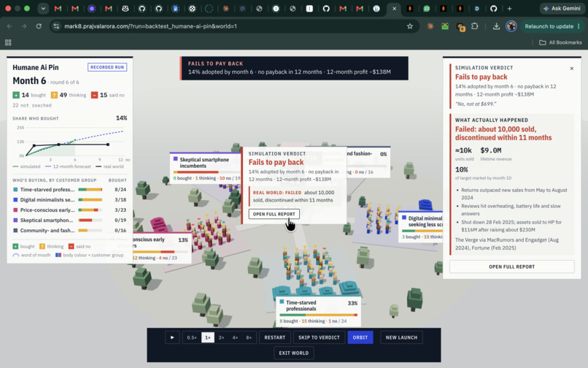Click the green plus bought icon beside 14
Image resolution: width=588 pixels, height=368 pixels.
click(16, 95)
